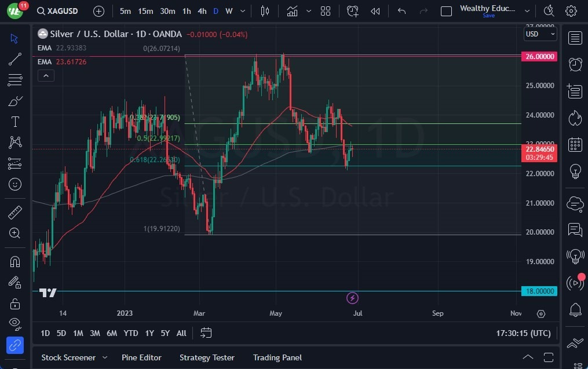Screen dimensions: 588x369
Task: Set the range to 1M
Action: point(78,333)
